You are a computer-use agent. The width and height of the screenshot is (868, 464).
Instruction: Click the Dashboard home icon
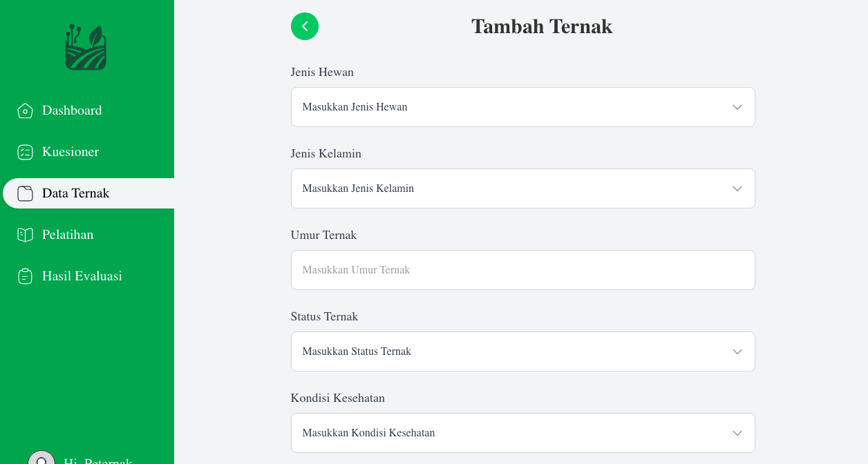coord(25,110)
